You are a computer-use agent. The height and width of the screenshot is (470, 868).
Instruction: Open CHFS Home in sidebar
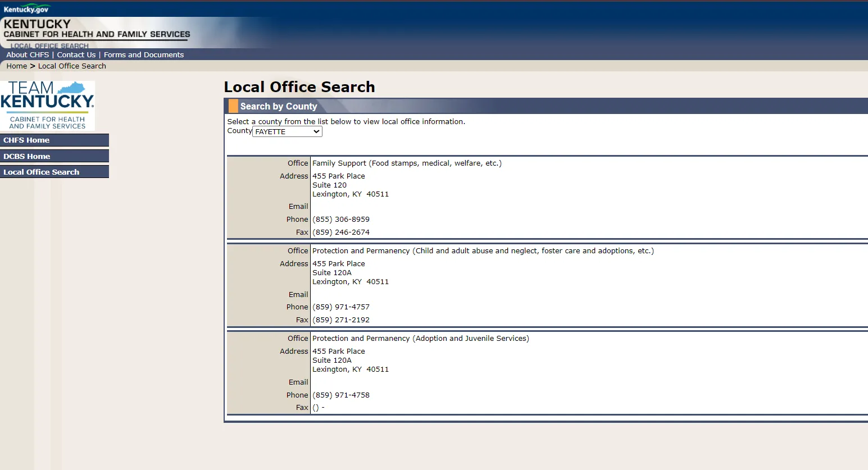[54, 140]
